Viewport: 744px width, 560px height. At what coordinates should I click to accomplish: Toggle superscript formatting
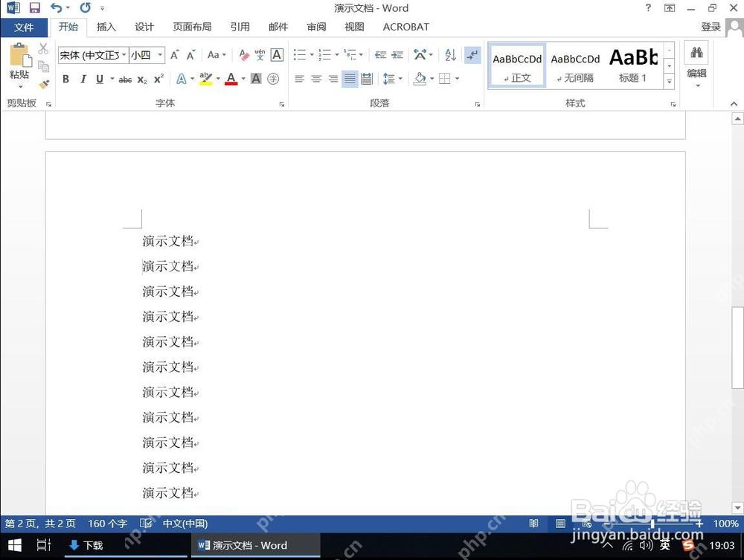coord(158,78)
